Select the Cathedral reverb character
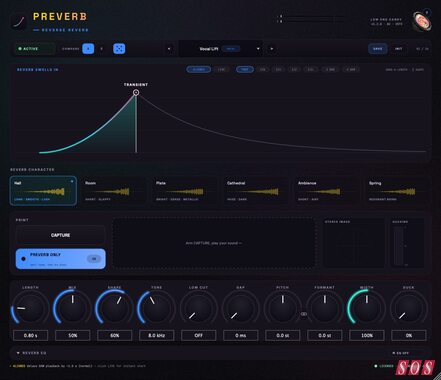This screenshot has height=380, width=441. click(256, 191)
